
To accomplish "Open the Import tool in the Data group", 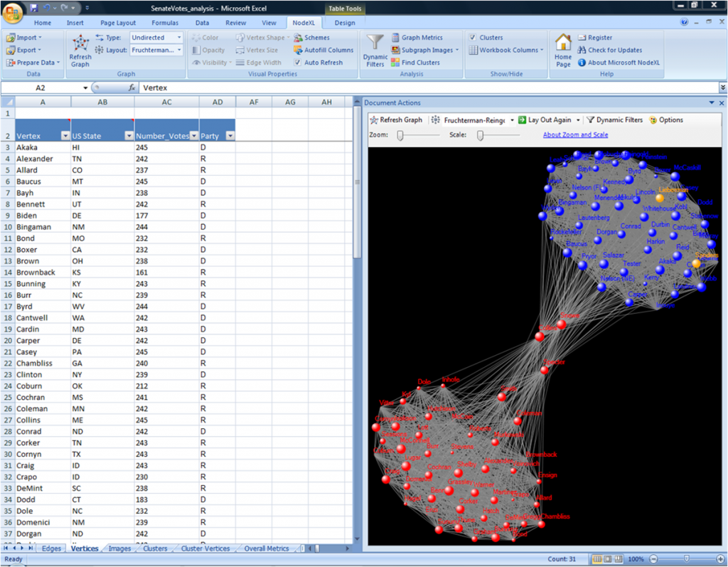I will 23,37.
